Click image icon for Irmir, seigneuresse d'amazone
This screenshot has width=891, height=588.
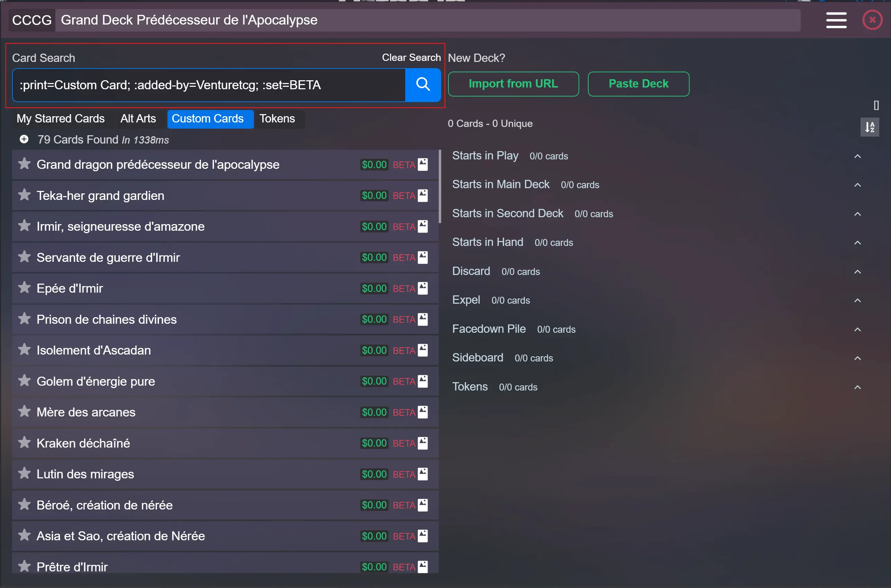423,227
